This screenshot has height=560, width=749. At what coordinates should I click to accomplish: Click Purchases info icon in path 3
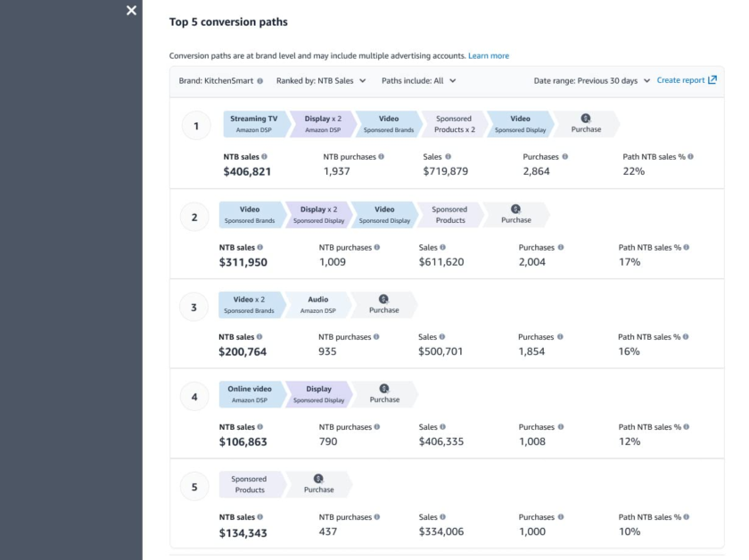[561, 337]
